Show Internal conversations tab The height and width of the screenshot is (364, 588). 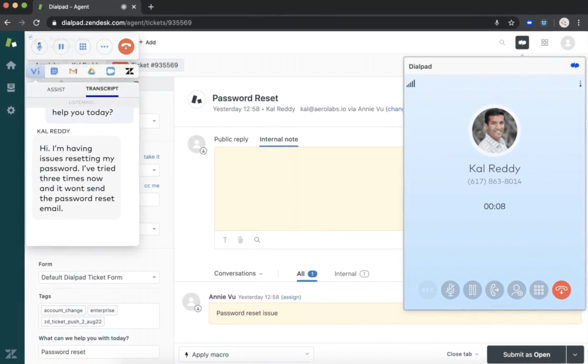(x=351, y=274)
